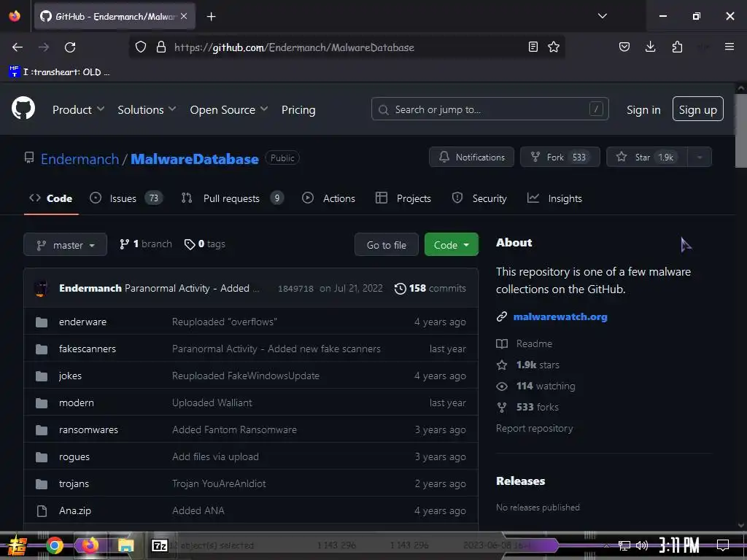Screen dimensions: 747x560
Task: Open the ransomwares folder
Action: pyautogui.click(x=88, y=429)
